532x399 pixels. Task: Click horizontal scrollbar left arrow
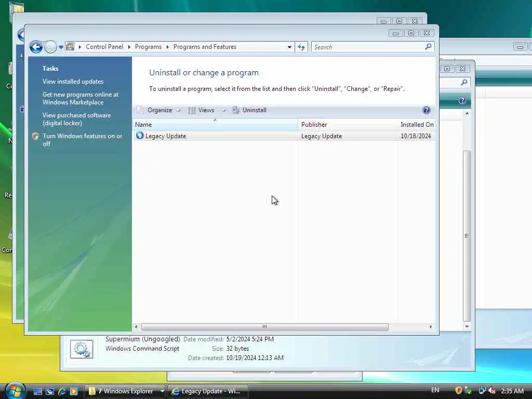click(x=137, y=327)
